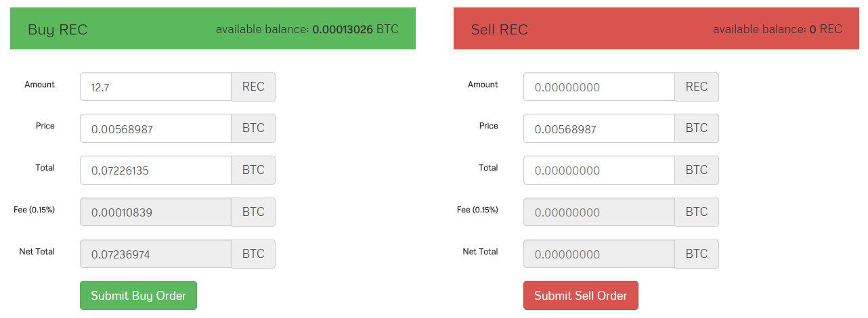The image size is (868, 318).
Task: Click the Submit Sell Order button
Action: tap(580, 295)
